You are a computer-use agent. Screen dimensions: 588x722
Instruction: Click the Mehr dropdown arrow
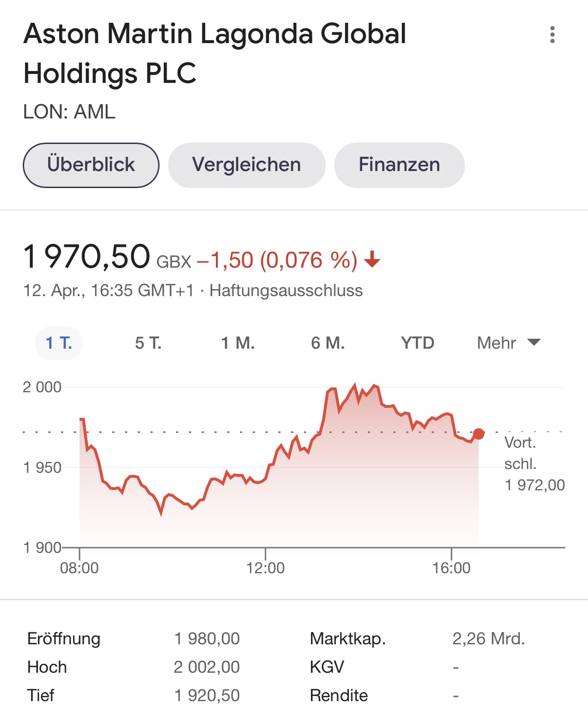pyautogui.click(x=534, y=343)
